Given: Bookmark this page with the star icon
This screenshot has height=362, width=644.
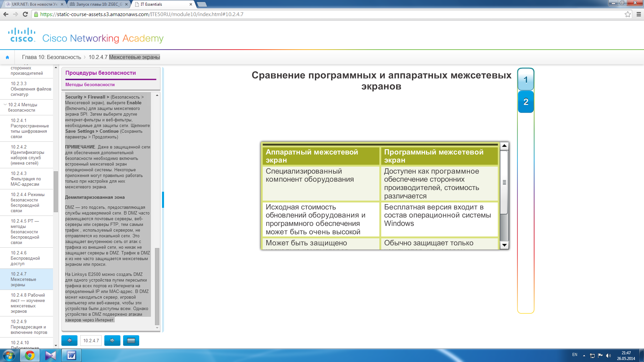Looking at the screenshot, I should (x=628, y=14).
